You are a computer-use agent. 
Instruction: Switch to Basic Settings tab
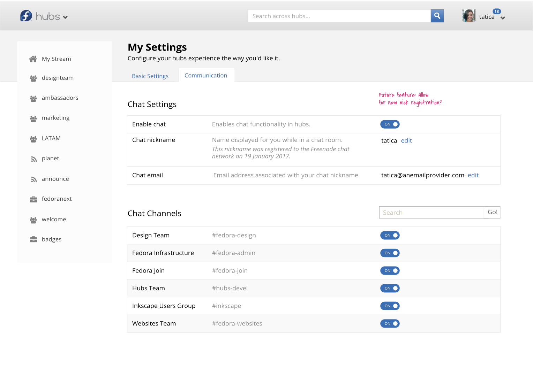tap(150, 76)
